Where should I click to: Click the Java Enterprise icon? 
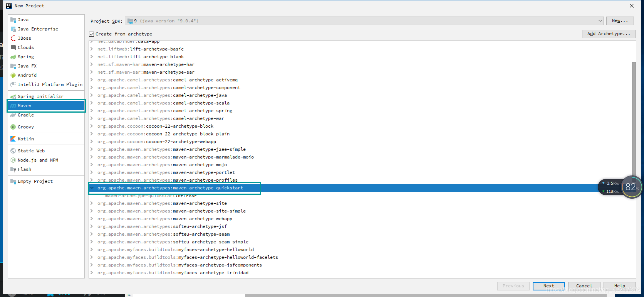13,29
